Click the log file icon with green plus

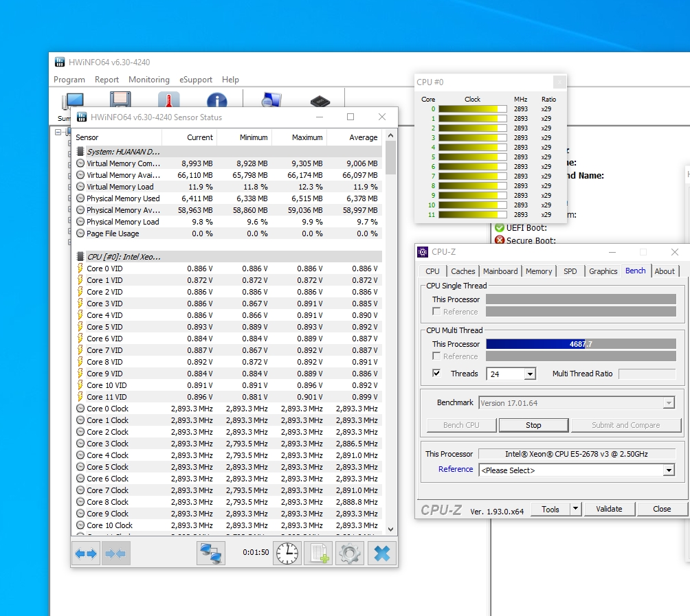coord(318,554)
